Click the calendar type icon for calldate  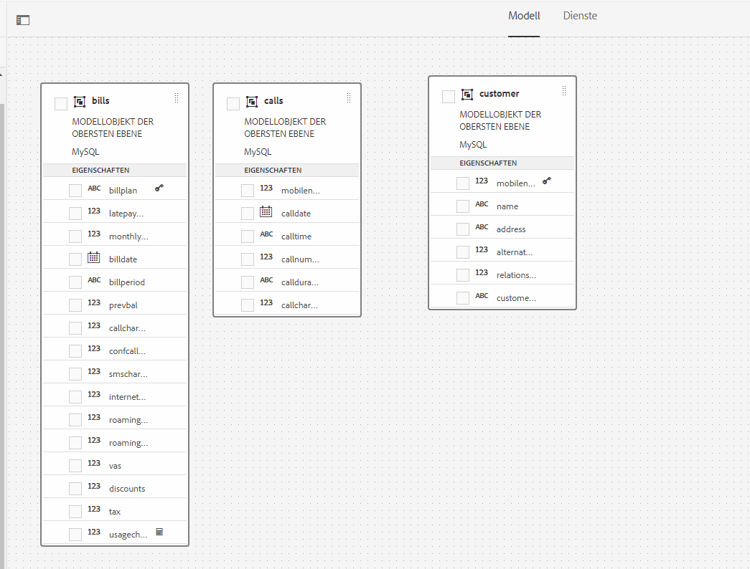click(x=266, y=211)
